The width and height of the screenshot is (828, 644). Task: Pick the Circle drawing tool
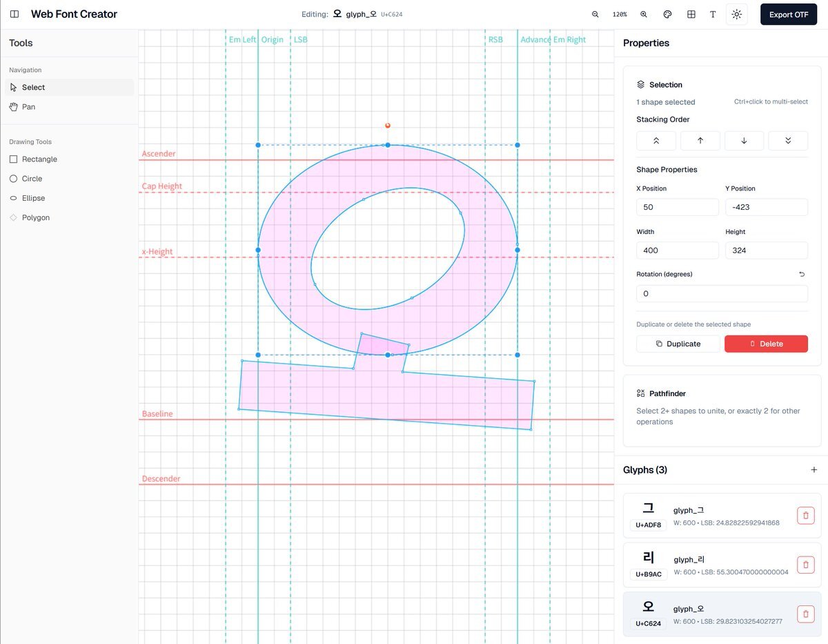coord(69,179)
